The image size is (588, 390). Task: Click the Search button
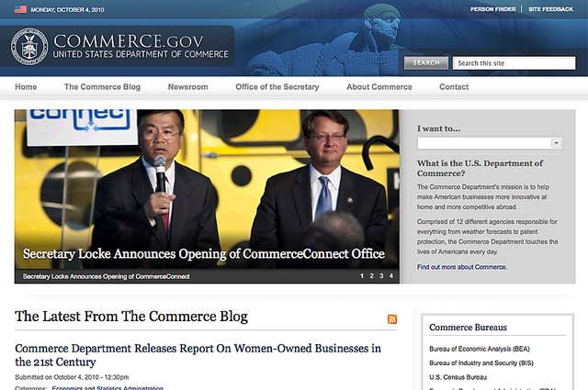(426, 63)
